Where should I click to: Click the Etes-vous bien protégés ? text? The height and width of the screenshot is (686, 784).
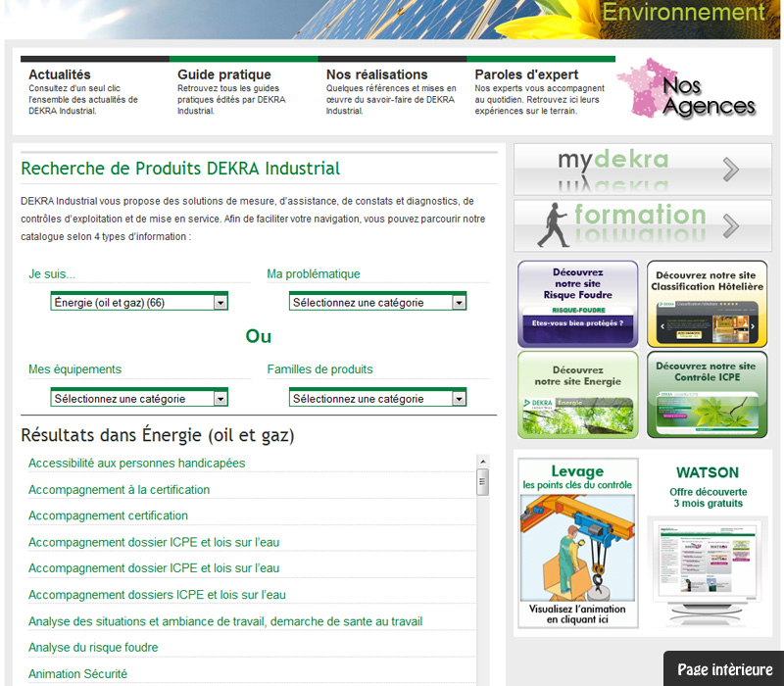click(577, 323)
